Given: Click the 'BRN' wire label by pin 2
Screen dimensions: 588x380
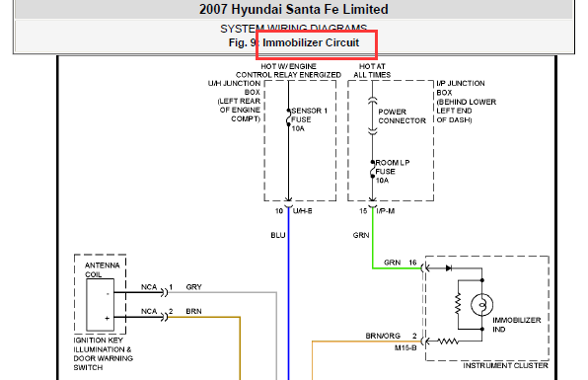Looking at the screenshot, I should (x=193, y=311).
